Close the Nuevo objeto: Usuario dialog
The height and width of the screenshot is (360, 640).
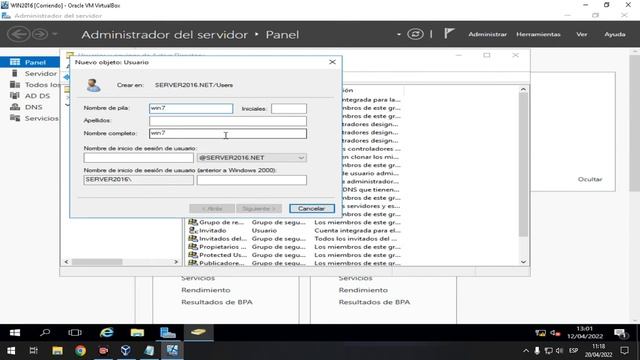[x=332, y=62]
